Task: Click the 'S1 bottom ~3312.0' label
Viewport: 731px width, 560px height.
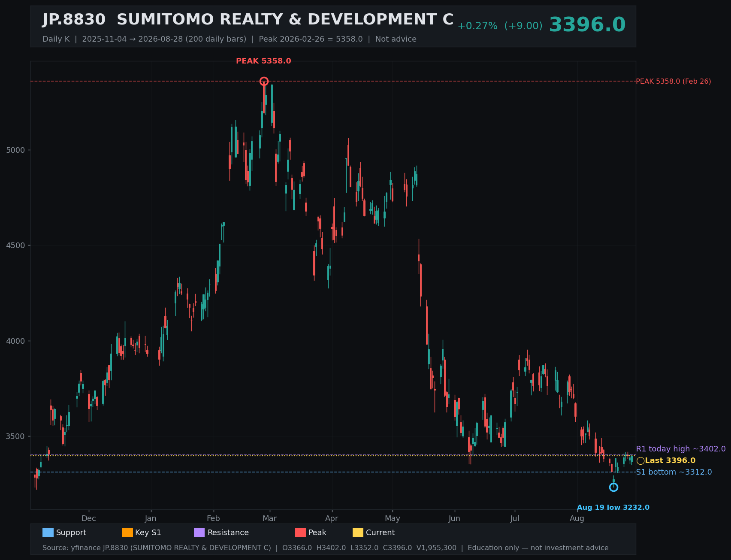Action: click(x=674, y=472)
